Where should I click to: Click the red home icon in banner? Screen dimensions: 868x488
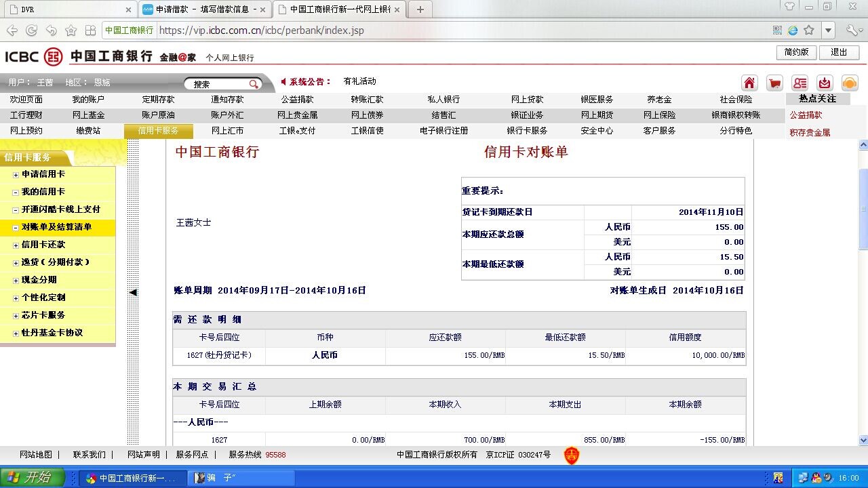(749, 83)
